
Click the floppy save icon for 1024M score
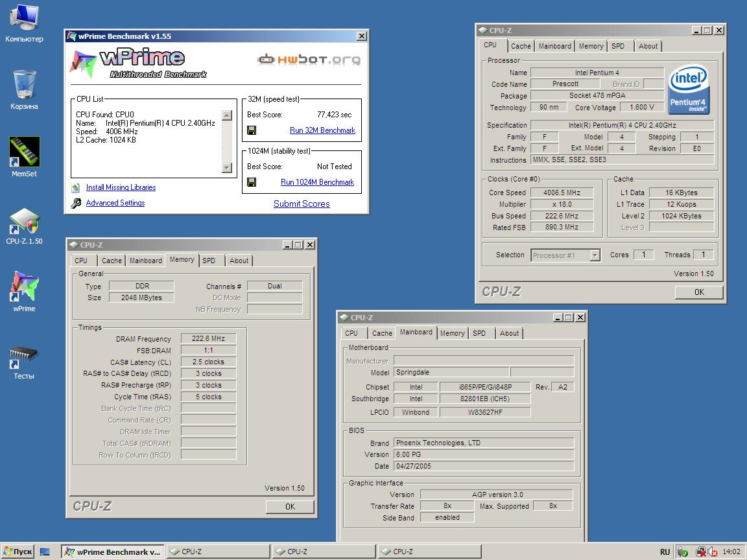point(252,182)
